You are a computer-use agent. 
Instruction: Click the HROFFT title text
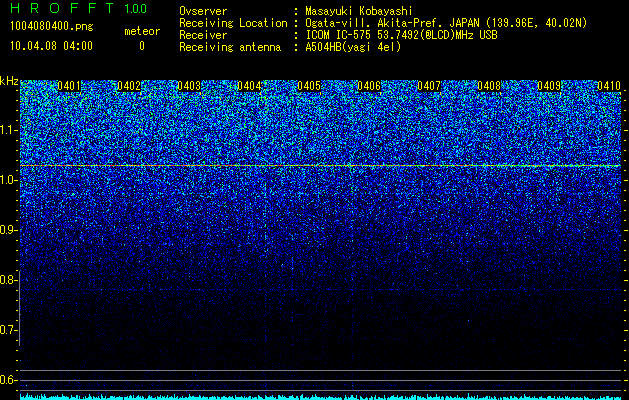pyautogui.click(x=62, y=8)
